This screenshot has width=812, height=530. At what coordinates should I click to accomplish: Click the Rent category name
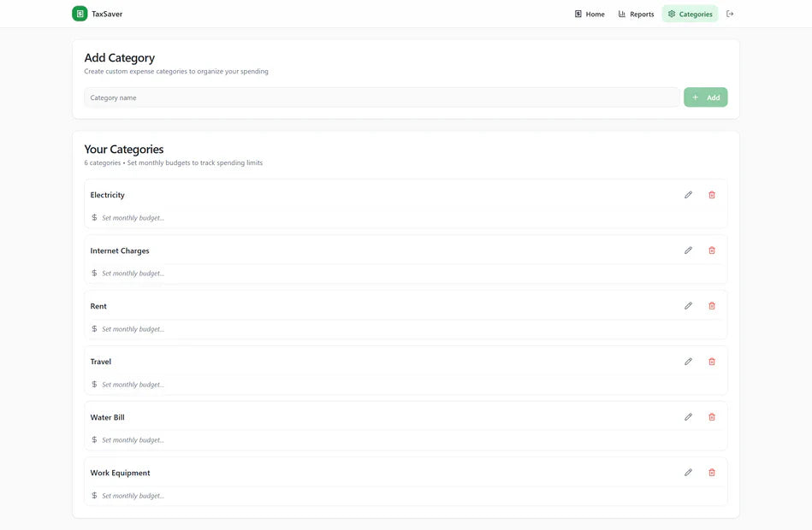(98, 306)
